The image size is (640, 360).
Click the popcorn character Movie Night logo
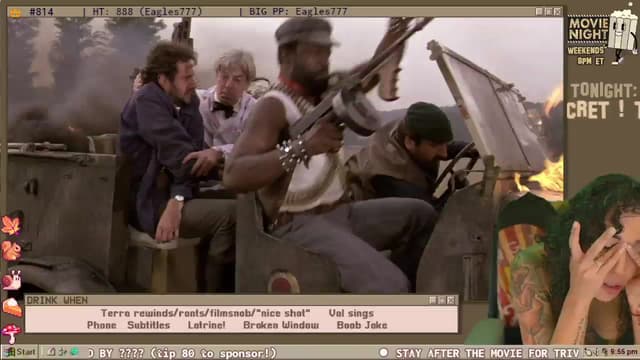tap(623, 35)
